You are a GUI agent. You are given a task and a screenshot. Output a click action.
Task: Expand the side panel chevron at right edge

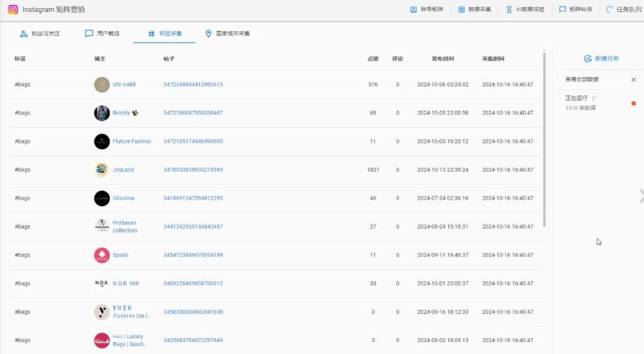[641, 196]
